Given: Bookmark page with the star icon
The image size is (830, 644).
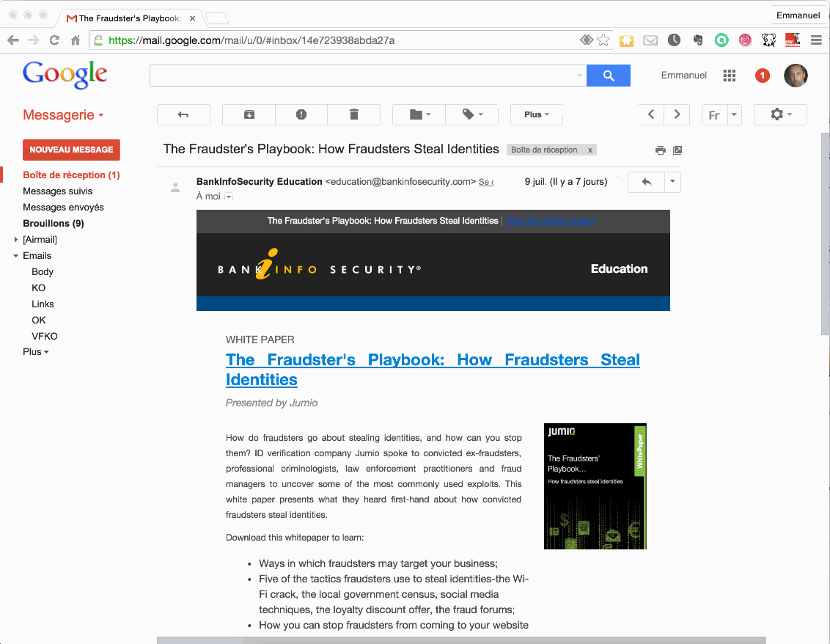Looking at the screenshot, I should pyautogui.click(x=603, y=40).
